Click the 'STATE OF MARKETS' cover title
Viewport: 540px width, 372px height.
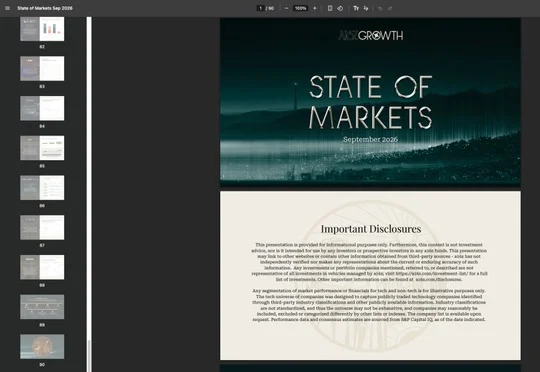coord(371,102)
